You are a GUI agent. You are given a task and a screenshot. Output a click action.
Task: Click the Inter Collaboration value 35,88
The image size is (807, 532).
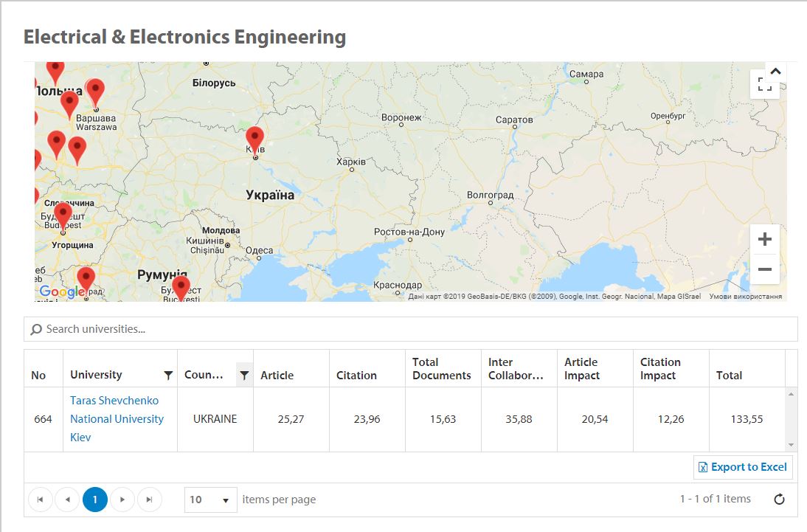519,419
